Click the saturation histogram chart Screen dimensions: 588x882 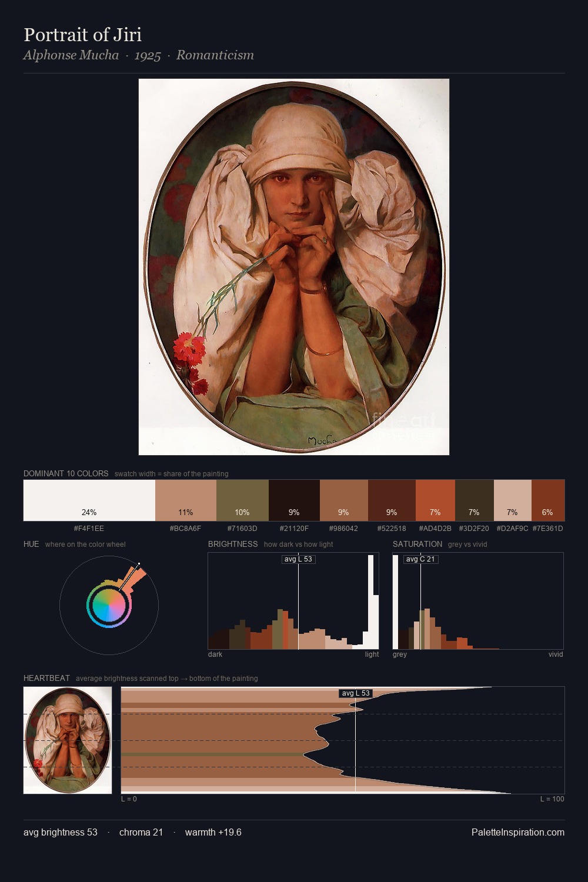[x=478, y=601]
